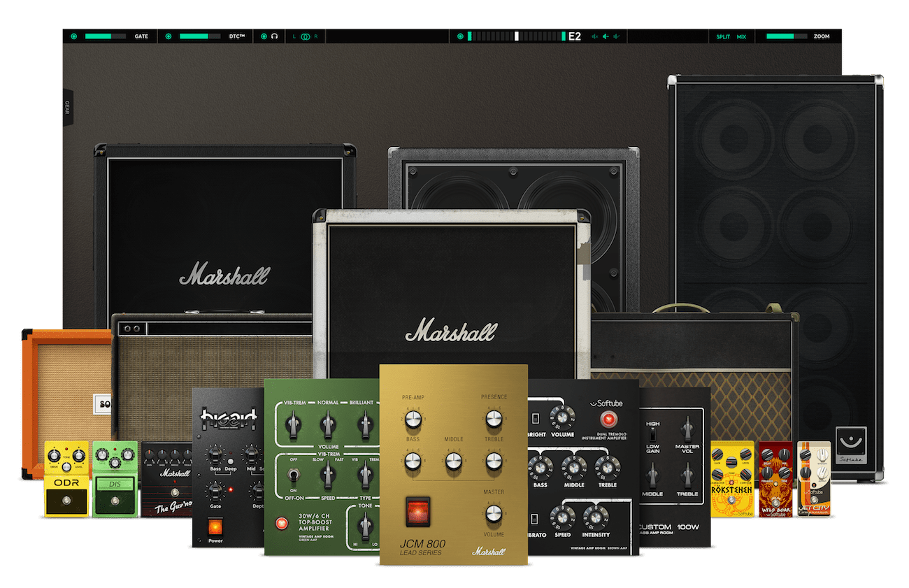Image resolution: width=909 pixels, height=588 pixels.
Task: Click the tuner meter strip
Action: (x=515, y=36)
